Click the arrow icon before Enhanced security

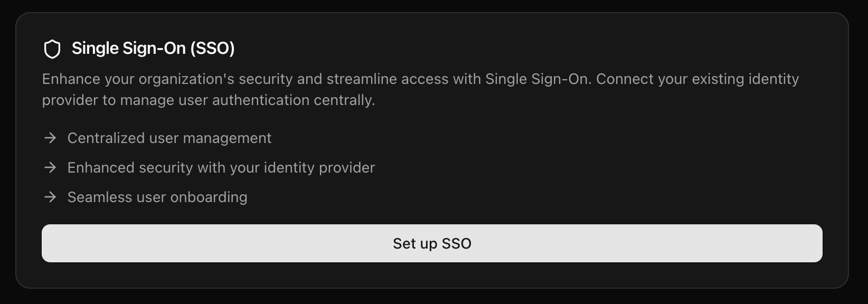pos(50,168)
